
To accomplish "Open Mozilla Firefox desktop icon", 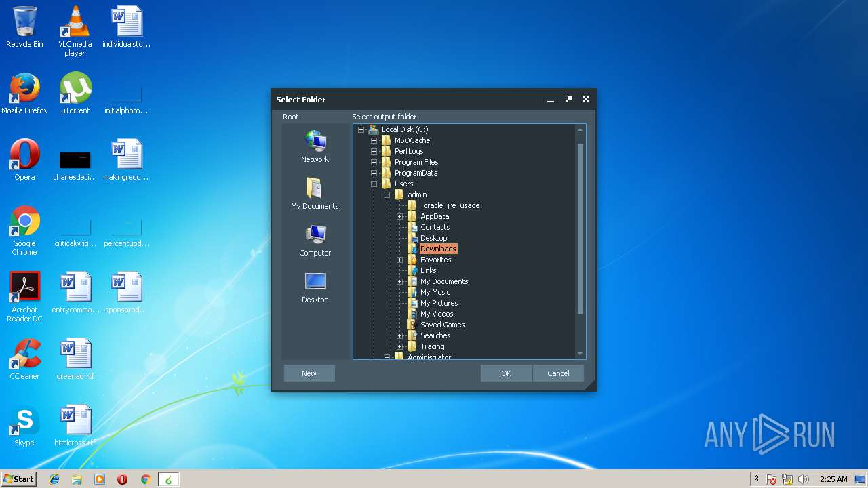I will pyautogui.click(x=24, y=94).
